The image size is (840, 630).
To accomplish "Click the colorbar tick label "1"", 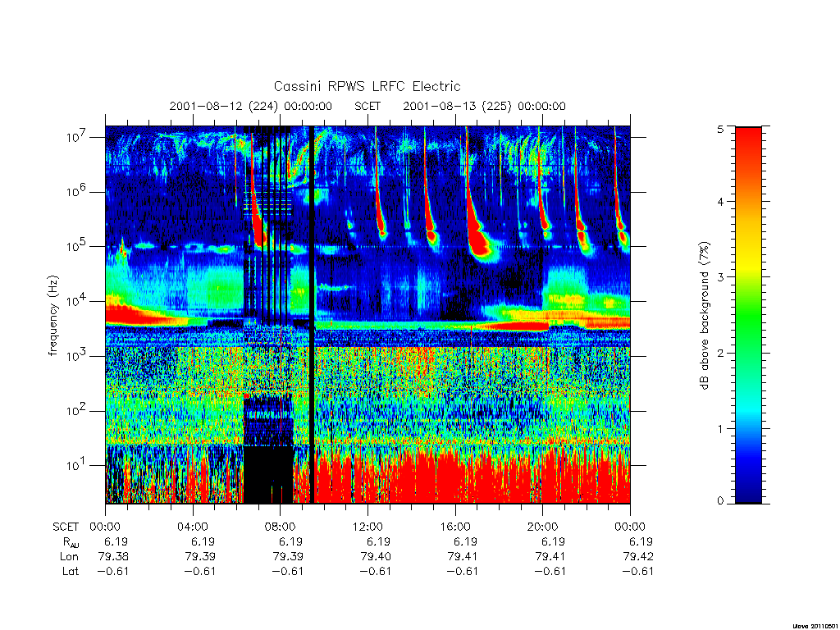I will tap(720, 428).
